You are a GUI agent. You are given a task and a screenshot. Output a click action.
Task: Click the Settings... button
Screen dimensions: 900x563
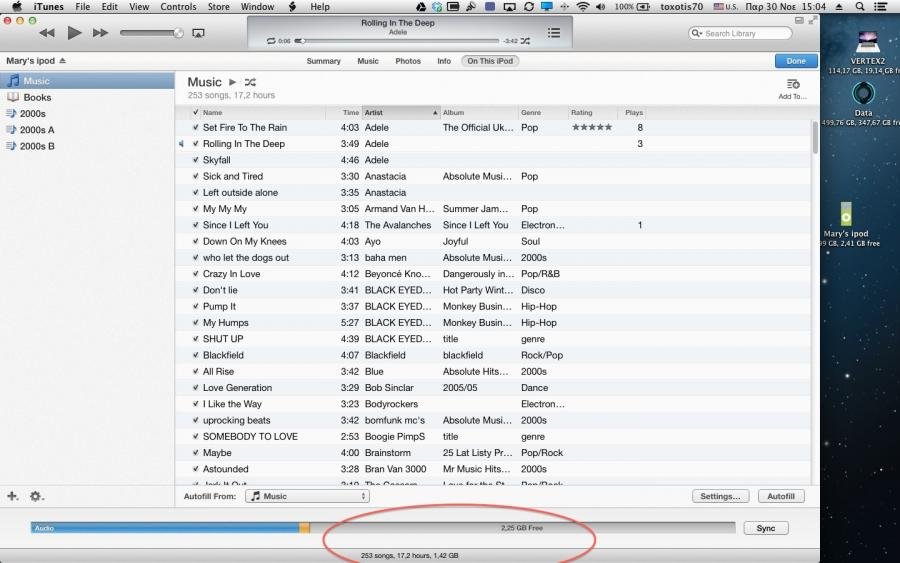tap(720, 496)
